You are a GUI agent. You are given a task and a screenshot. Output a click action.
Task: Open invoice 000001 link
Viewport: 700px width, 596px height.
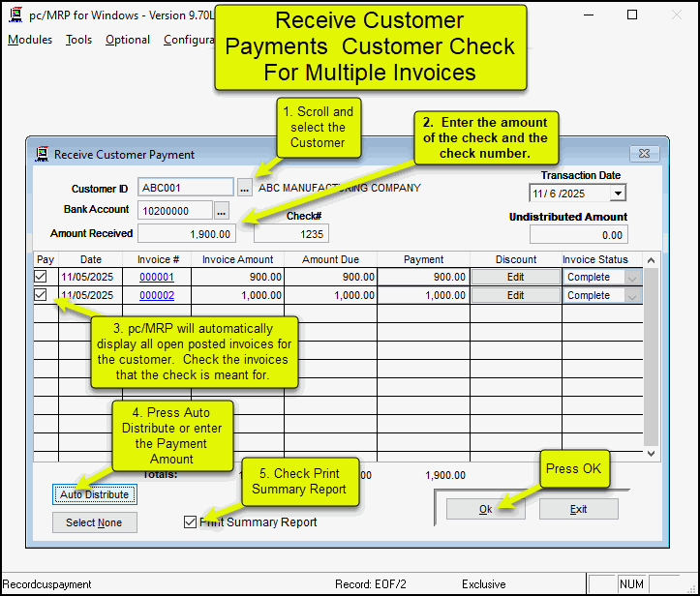157,278
